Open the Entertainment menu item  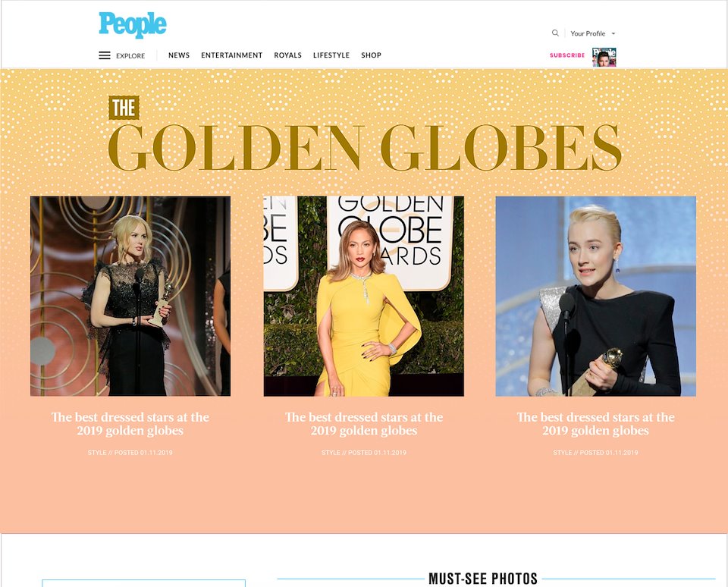coord(232,55)
